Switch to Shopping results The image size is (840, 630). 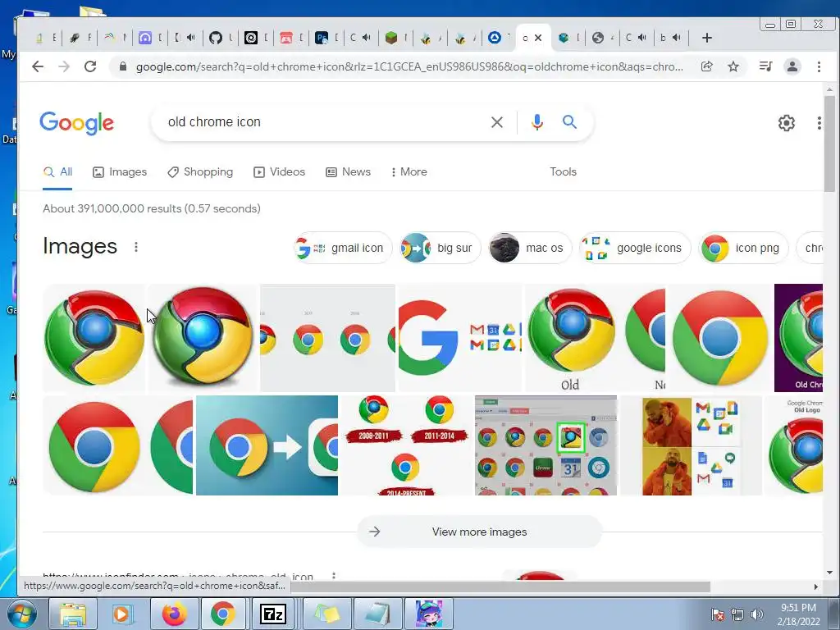tap(200, 172)
